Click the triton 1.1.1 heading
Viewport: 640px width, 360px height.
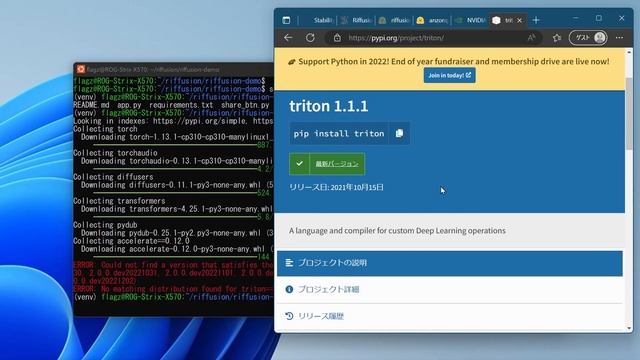click(329, 106)
